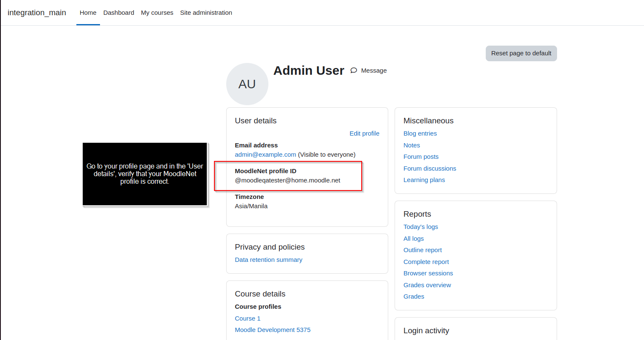The height and width of the screenshot is (340, 644).
Task: Click the Reports heading
Action: click(x=417, y=214)
